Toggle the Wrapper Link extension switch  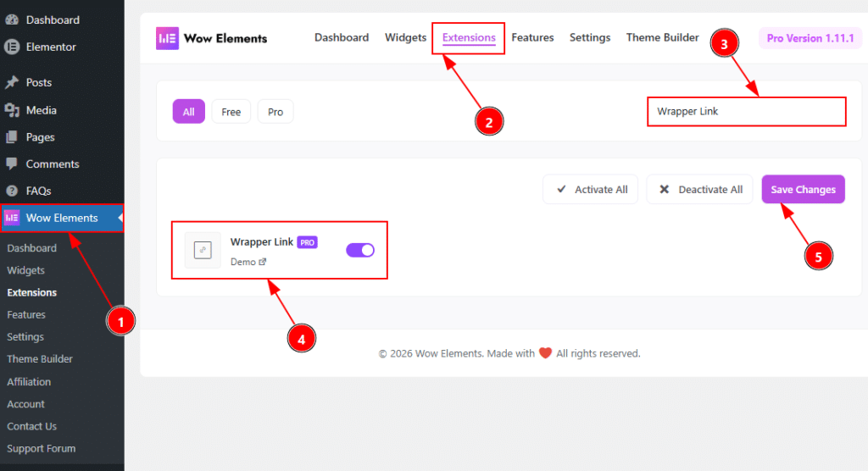pos(360,250)
